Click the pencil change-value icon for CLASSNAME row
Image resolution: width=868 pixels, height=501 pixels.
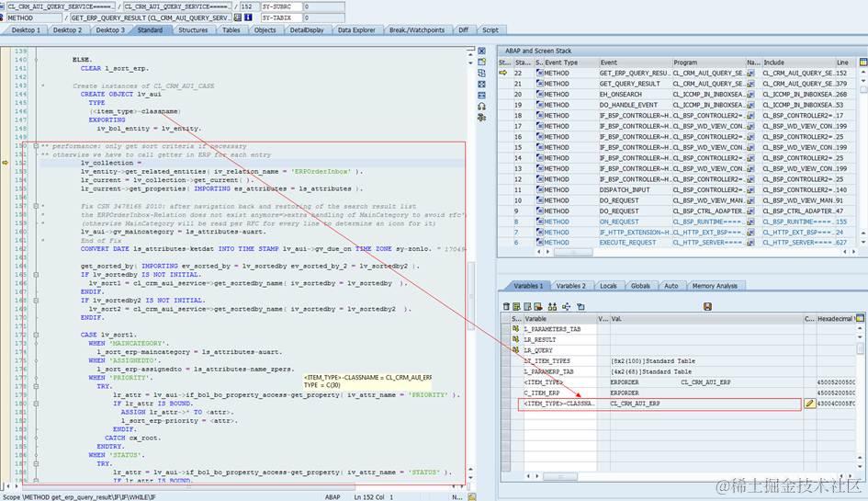pyautogui.click(x=809, y=404)
